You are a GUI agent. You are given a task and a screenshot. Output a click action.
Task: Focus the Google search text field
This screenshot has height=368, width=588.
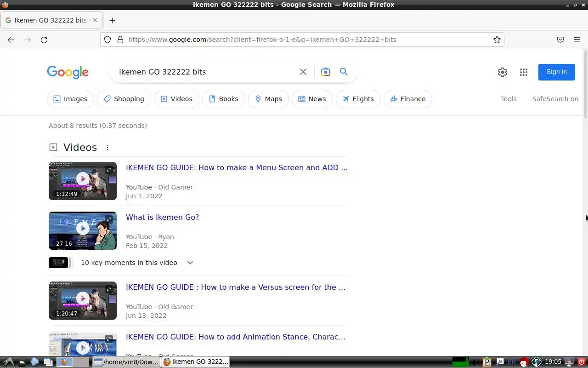[207, 72]
